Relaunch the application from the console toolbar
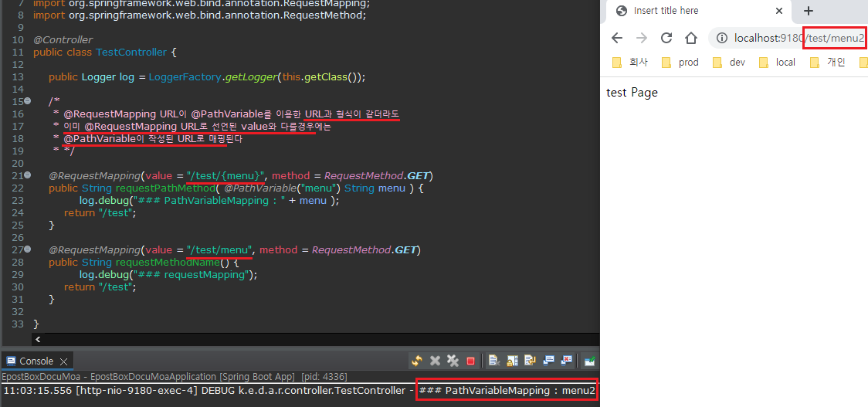Viewport: 868px width, 407px height. click(417, 361)
